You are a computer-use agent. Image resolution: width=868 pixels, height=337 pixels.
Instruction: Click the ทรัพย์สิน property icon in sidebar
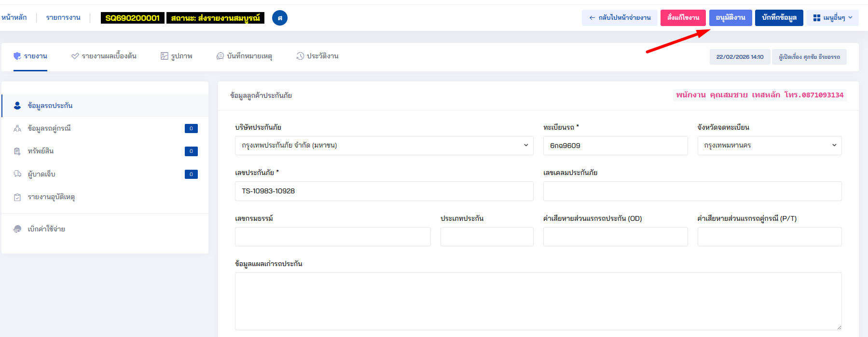[17, 151]
